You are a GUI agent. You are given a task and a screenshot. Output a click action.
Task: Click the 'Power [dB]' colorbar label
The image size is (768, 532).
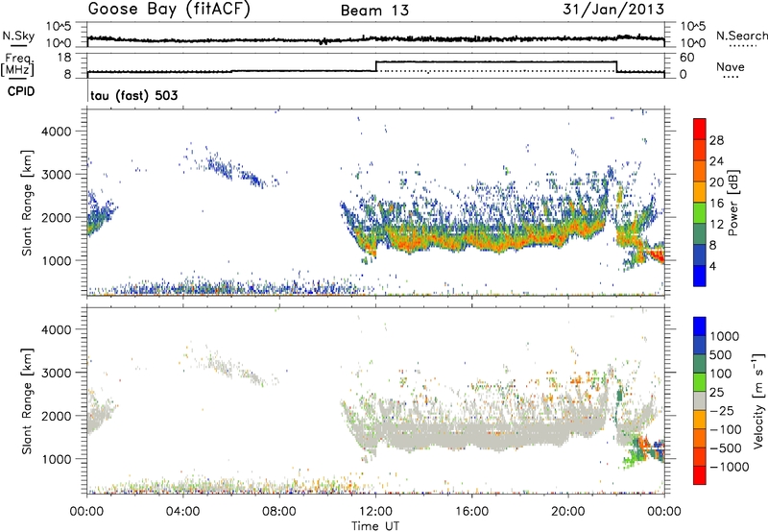733,203
